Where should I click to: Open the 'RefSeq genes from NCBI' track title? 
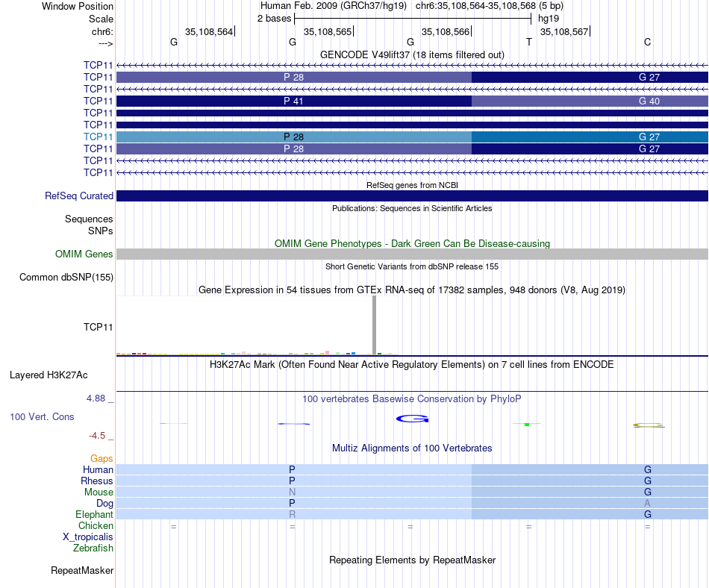pyautogui.click(x=412, y=185)
